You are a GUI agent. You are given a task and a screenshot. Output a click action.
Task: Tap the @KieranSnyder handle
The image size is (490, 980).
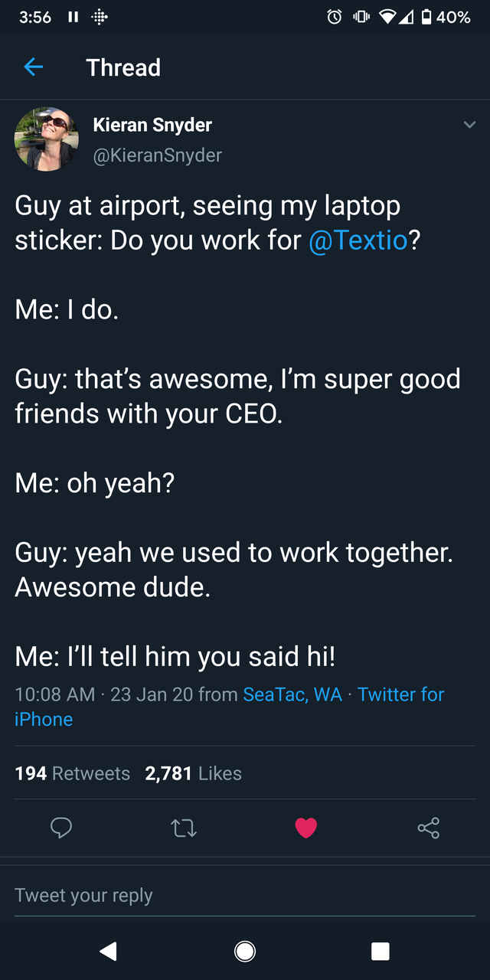(x=156, y=155)
